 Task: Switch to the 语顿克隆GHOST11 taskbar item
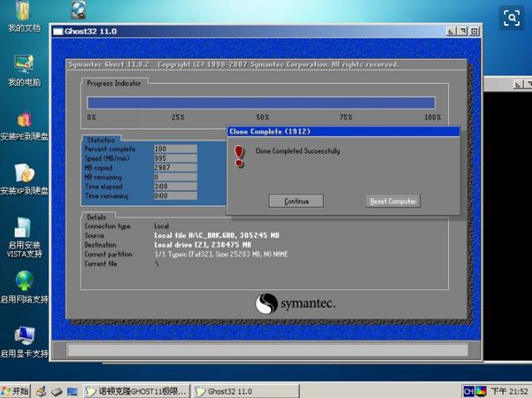point(137,391)
